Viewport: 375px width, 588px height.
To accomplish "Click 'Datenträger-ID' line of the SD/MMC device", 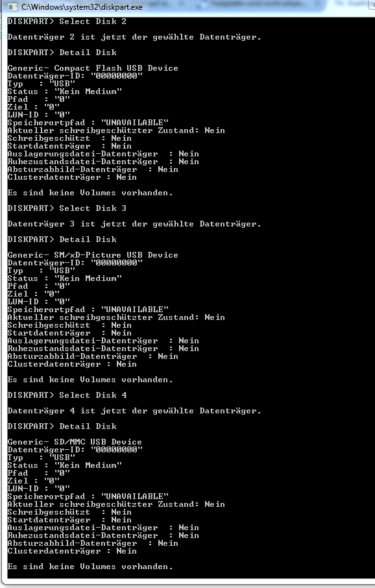I will point(75,450).
